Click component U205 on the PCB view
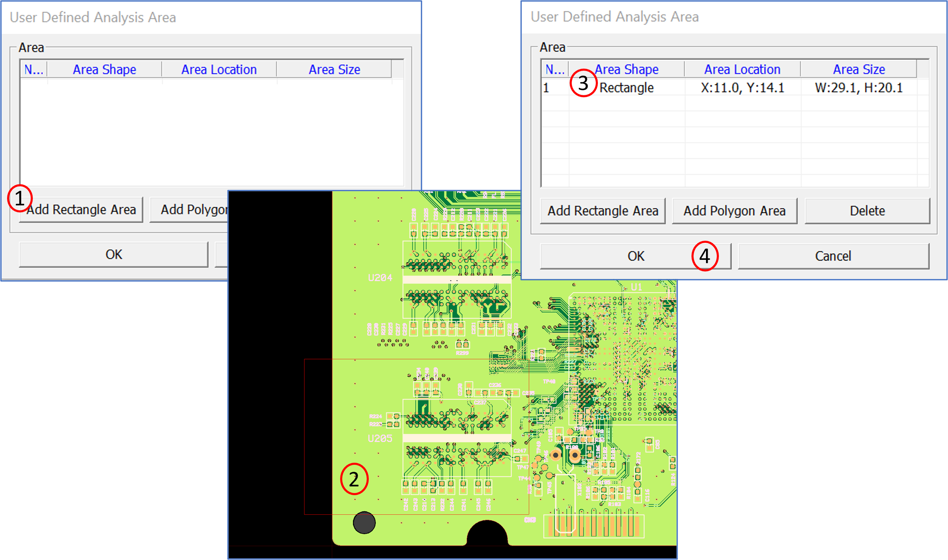The width and height of the screenshot is (948, 560). coord(380,437)
